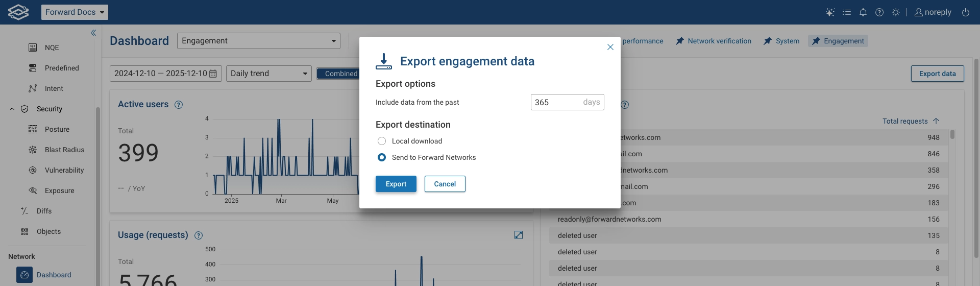The height and width of the screenshot is (286, 980).
Task: Switch to the Engagement pinned tab
Action: tap(838, 41)
